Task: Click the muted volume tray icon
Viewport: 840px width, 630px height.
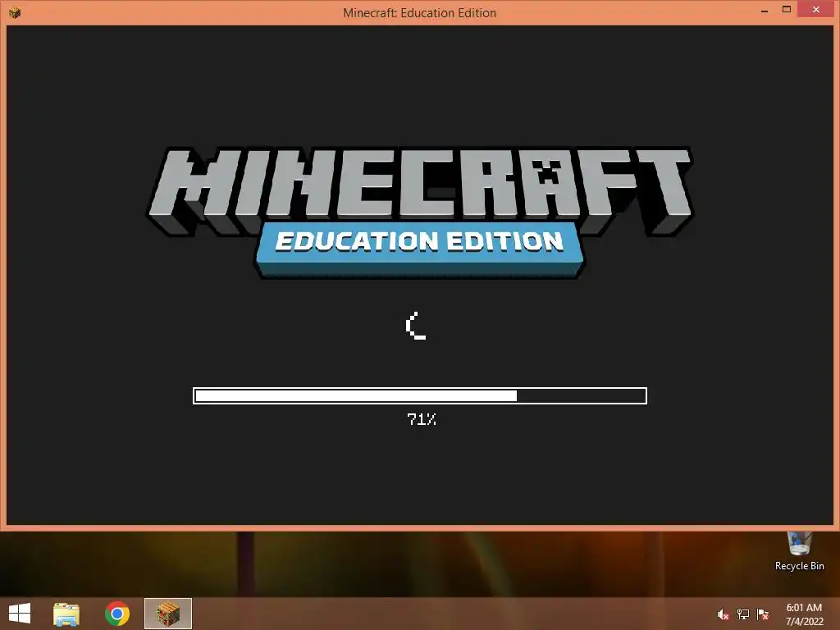Action: pos(723,614)
